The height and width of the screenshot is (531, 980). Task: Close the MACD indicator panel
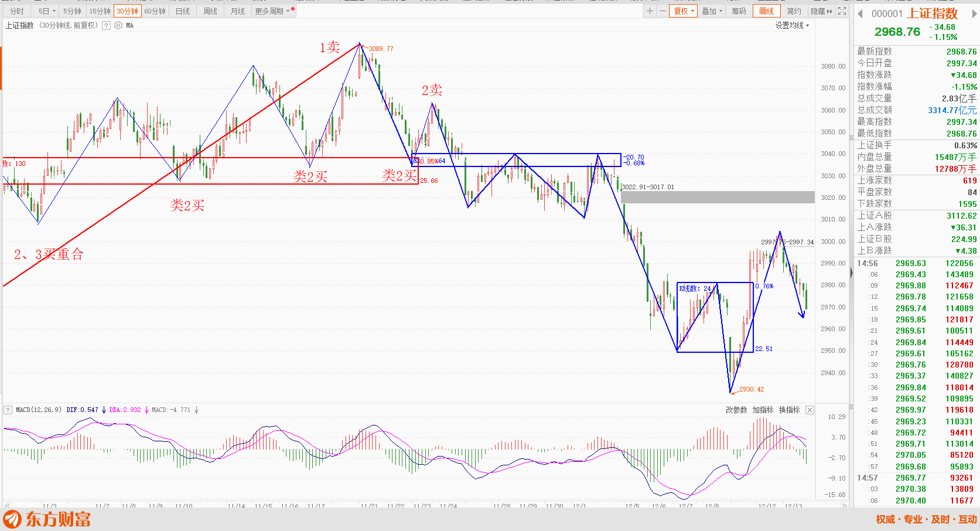(810, 410)
